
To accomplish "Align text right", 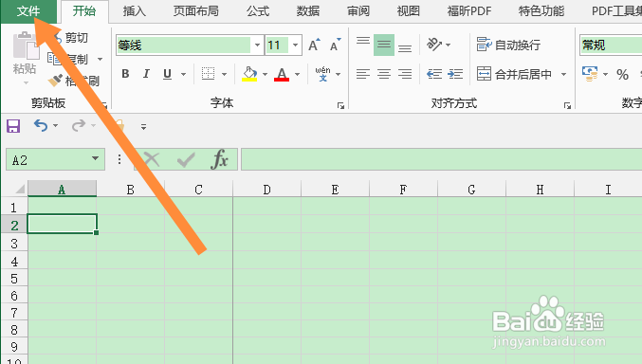I will [x=405, y=74].
